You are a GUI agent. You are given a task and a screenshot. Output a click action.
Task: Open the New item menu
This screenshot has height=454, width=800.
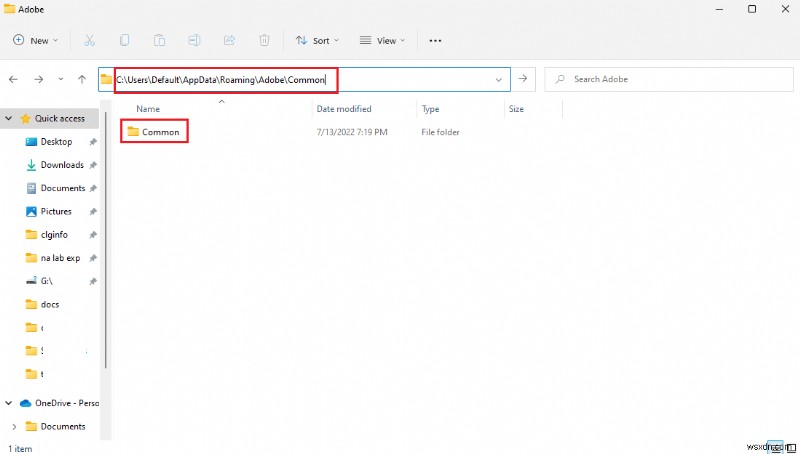pos(35,40)
